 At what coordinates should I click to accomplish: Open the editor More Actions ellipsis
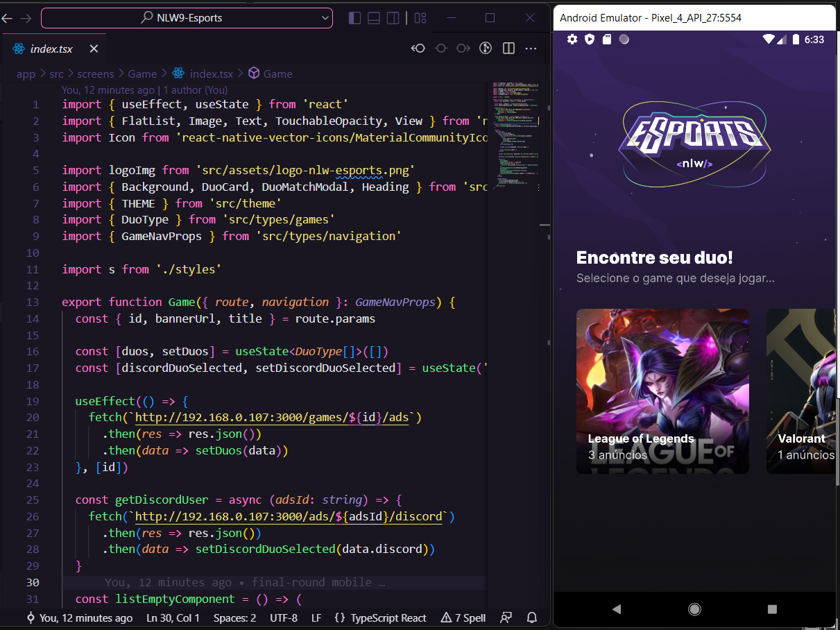point(531,48)
